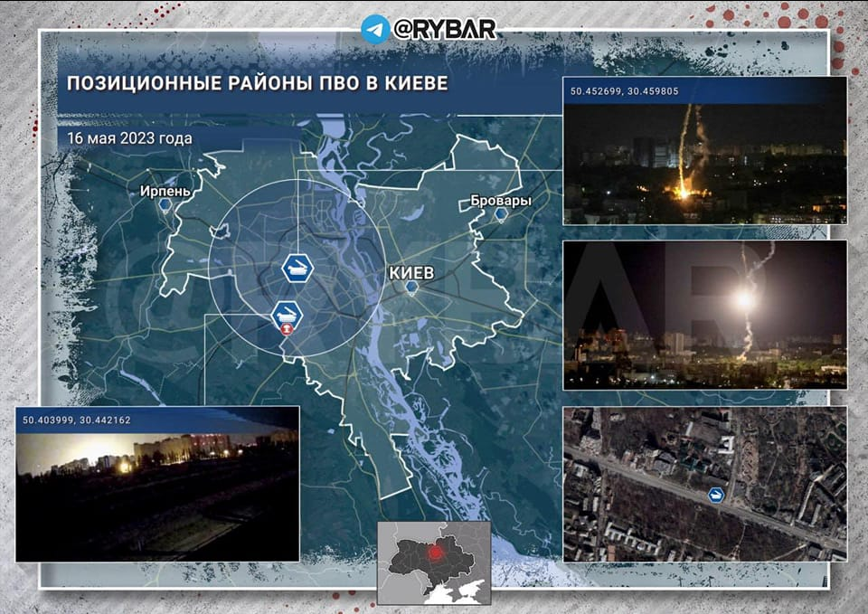Select the Ирпень city marker

click(x=165, y=205)
